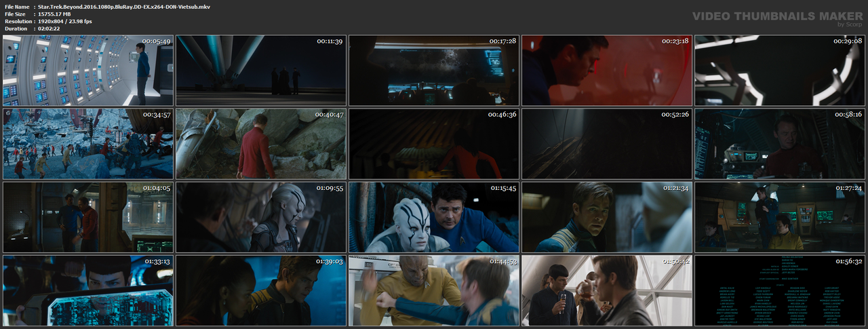Select the thumbnail stamped 00:11:39
868x329 pixels.
pos(261,71)
